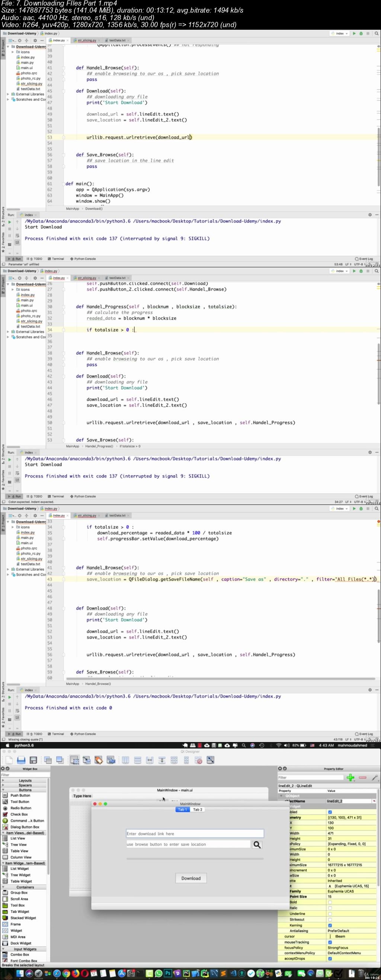Image resolution: width=381 pixels, height=980 pixels.
Task: Select Tab Widget in Widget Box
Action: 19,912
